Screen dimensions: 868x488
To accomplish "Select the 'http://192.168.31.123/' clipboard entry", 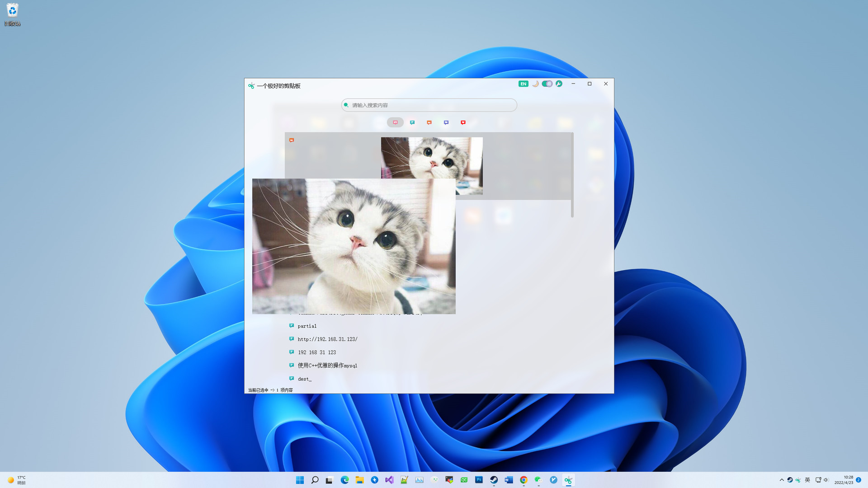I will tap(327, 339).
